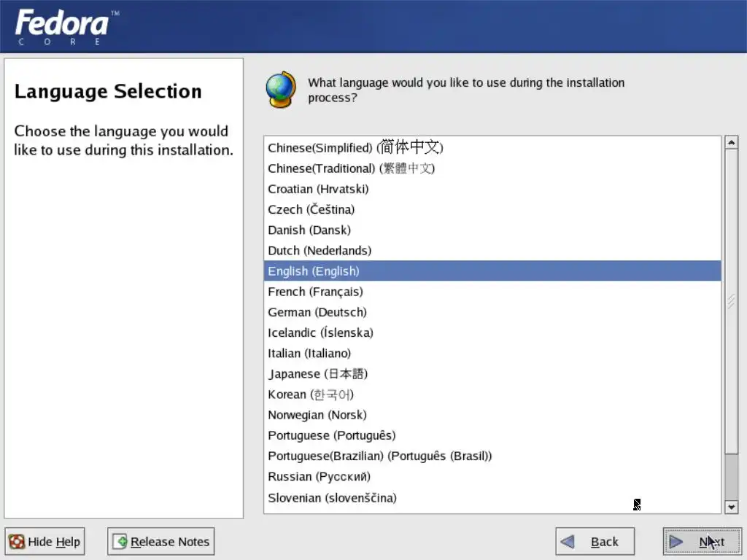Choose Czech (Čeština)
This screenshot has height=560, width=747.
pyautogui.click(x=492, y=209)
